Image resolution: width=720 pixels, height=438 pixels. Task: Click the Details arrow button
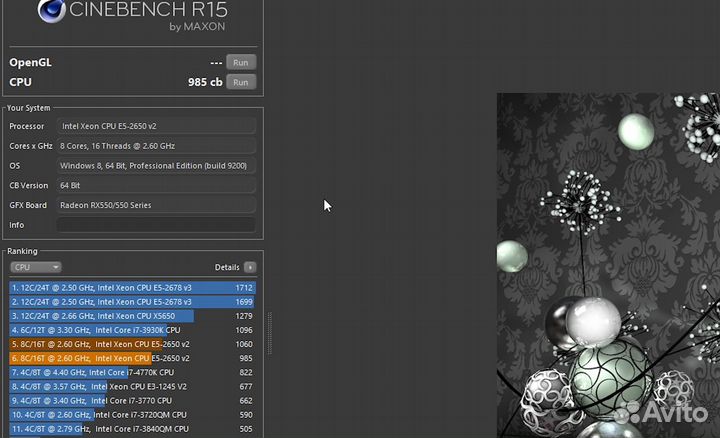pyautogui.click(x=250, y=267)
